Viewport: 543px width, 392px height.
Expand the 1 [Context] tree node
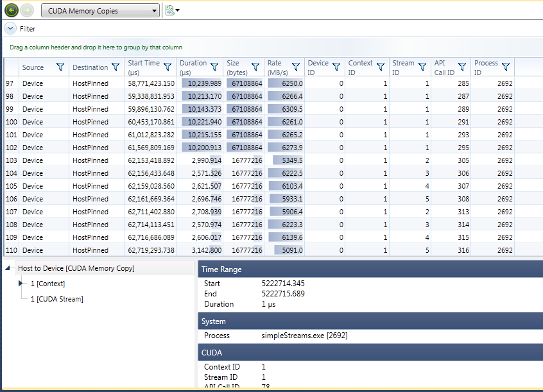pyautogui.click(x=22, y=284)
